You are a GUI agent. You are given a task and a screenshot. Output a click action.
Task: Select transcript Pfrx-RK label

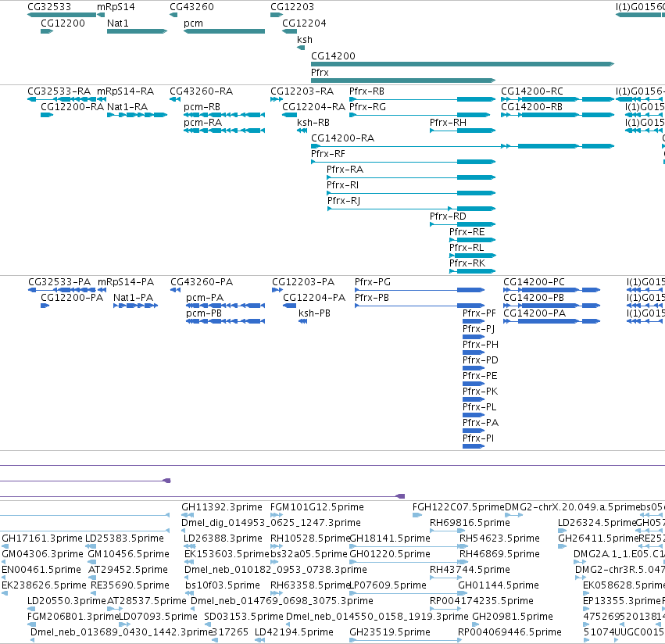[467, 263]
